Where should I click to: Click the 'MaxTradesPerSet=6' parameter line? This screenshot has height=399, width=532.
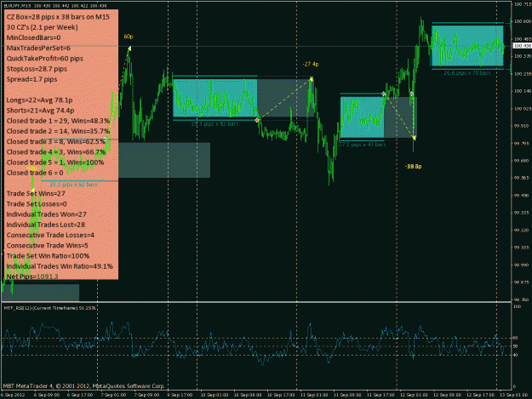(x=38, y=48)
